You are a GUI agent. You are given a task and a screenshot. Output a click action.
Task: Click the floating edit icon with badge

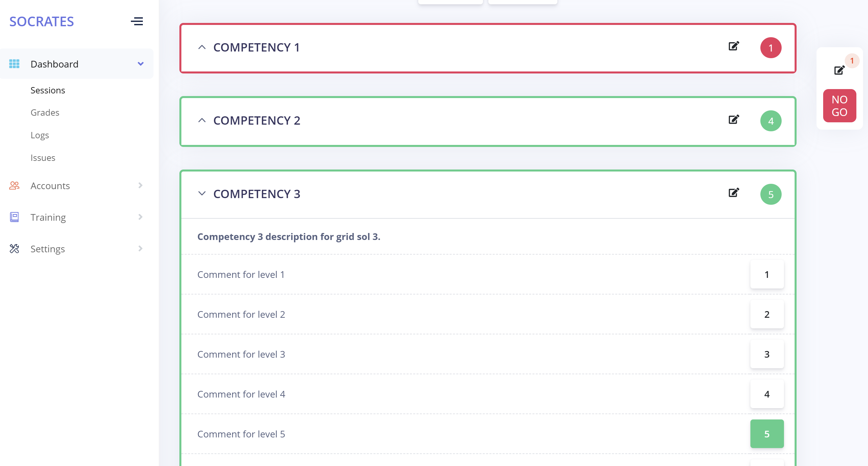tap(839, 70)
